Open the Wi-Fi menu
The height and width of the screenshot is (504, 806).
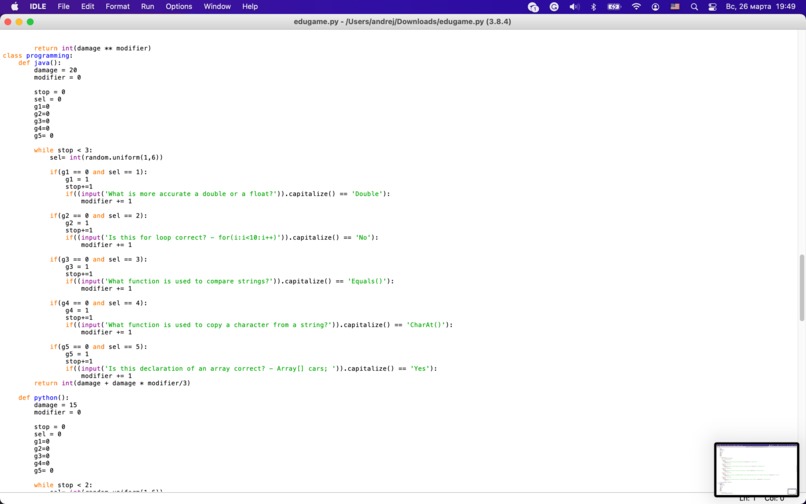(636, 7)
